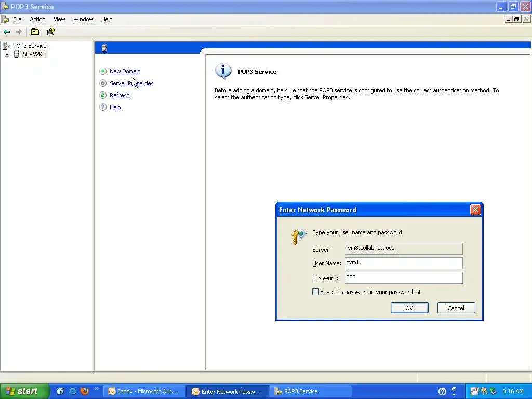
Task: Open the Action menu
Action: click(x=37, y=19)
